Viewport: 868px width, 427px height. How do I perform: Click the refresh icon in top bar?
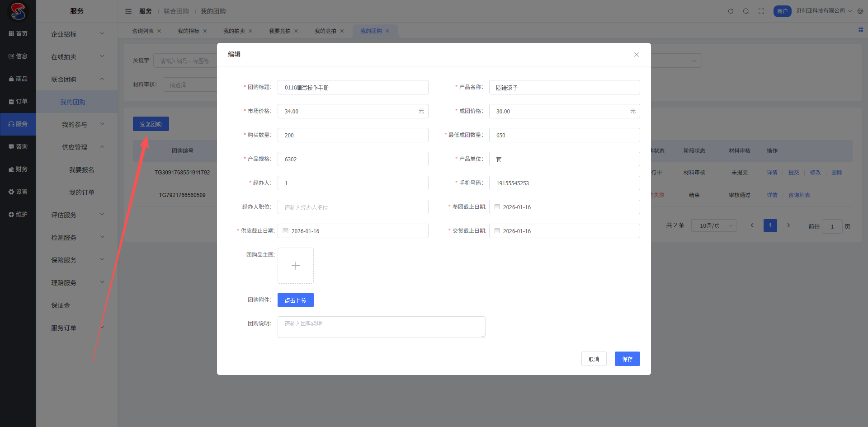pyautogui.click(x=730, y=11)
